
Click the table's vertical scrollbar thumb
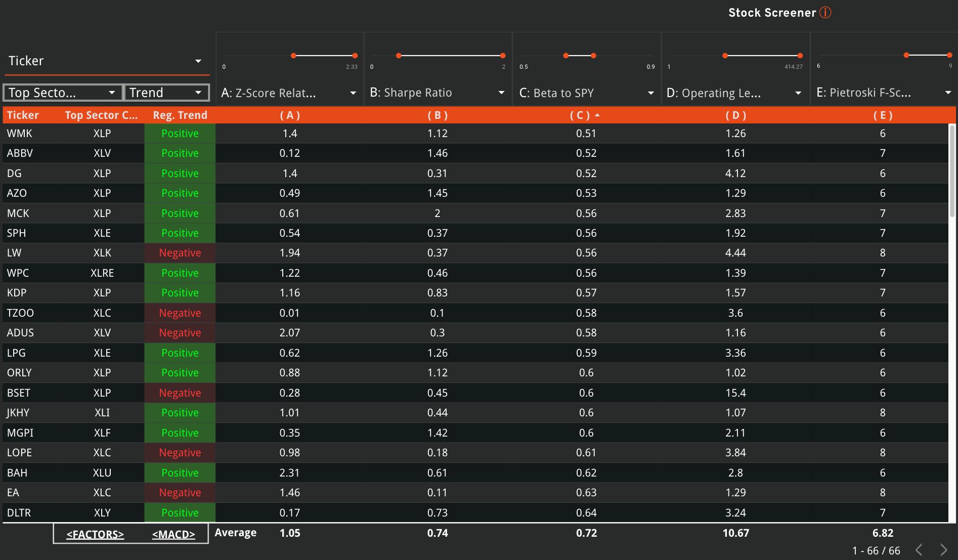click(x=952, y=171)
